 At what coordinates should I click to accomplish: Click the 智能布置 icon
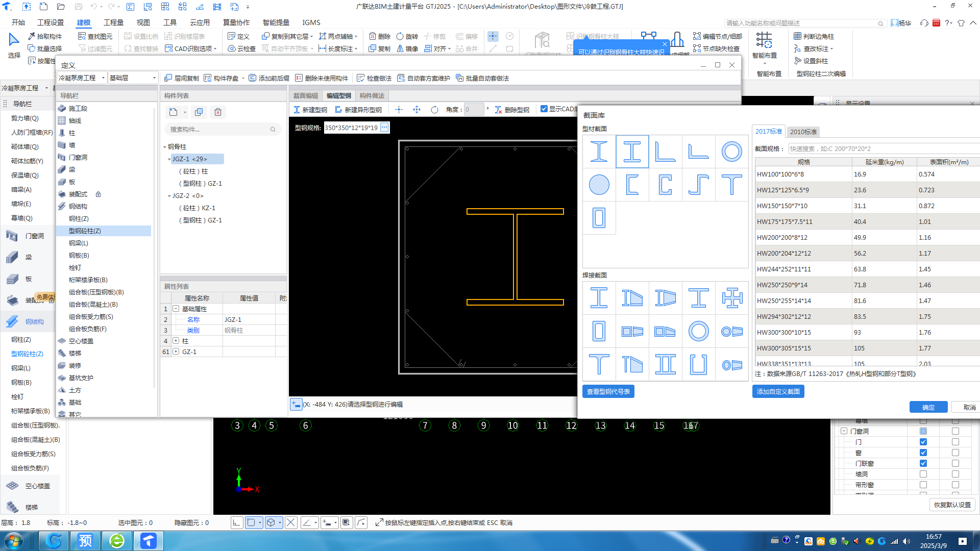764,40
